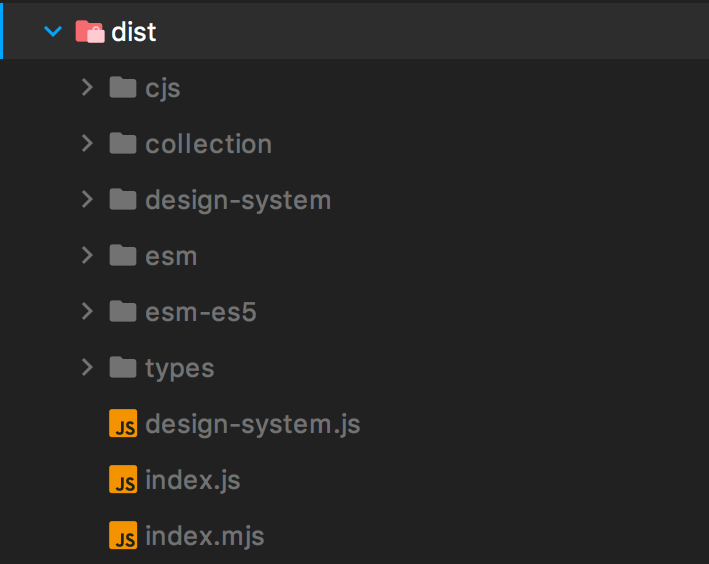The height and width of the screenshot is (564, 709).
Task: Collapse the dist folder chevron
Action: 53,32
